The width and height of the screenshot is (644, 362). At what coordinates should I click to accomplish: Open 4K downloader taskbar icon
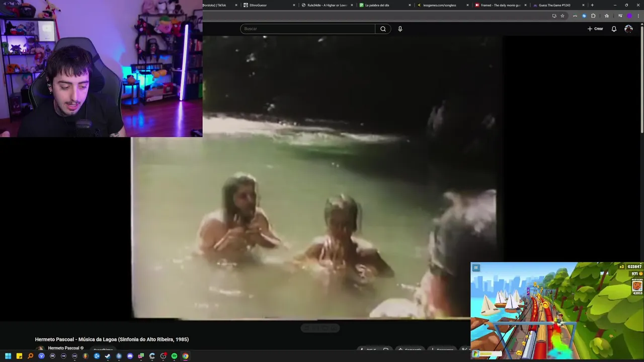pos(52,356)
